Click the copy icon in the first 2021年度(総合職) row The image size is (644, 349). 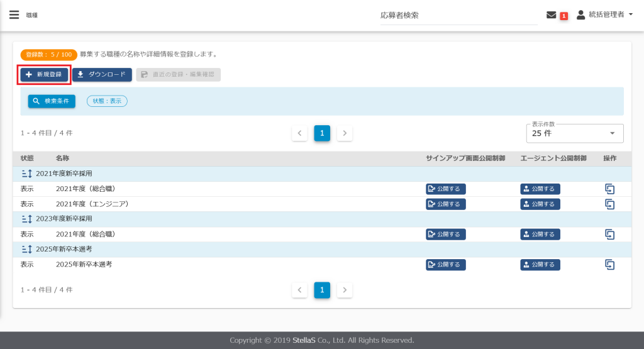[x=609, y=189]
